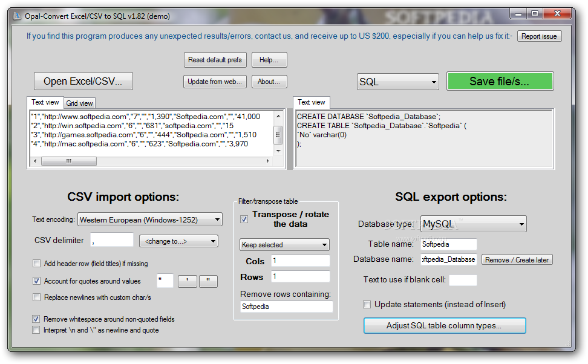This screenshot has height=364, width=588.
Task: Uncheck Transpose / rotate the data
Action: 244,219
